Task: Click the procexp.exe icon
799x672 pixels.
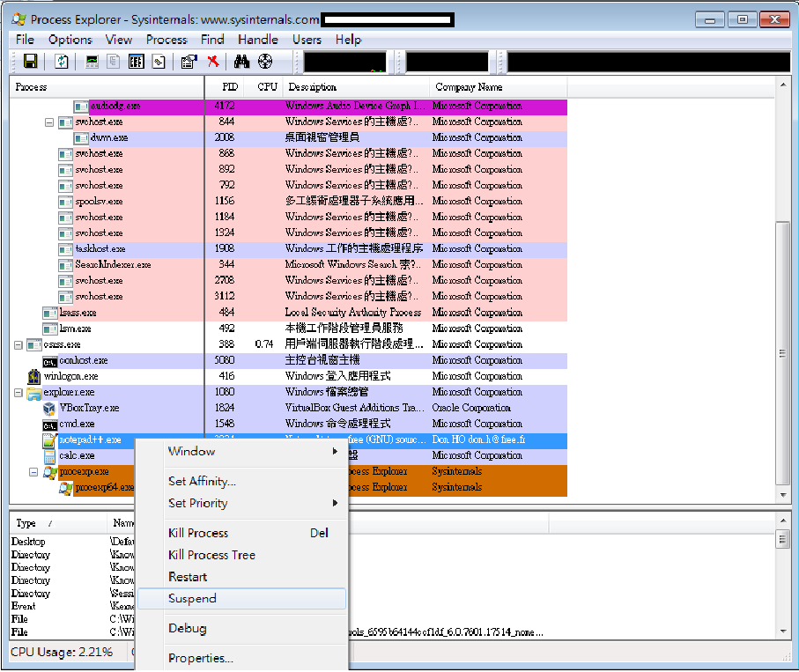Action: [x=50, y=472]
